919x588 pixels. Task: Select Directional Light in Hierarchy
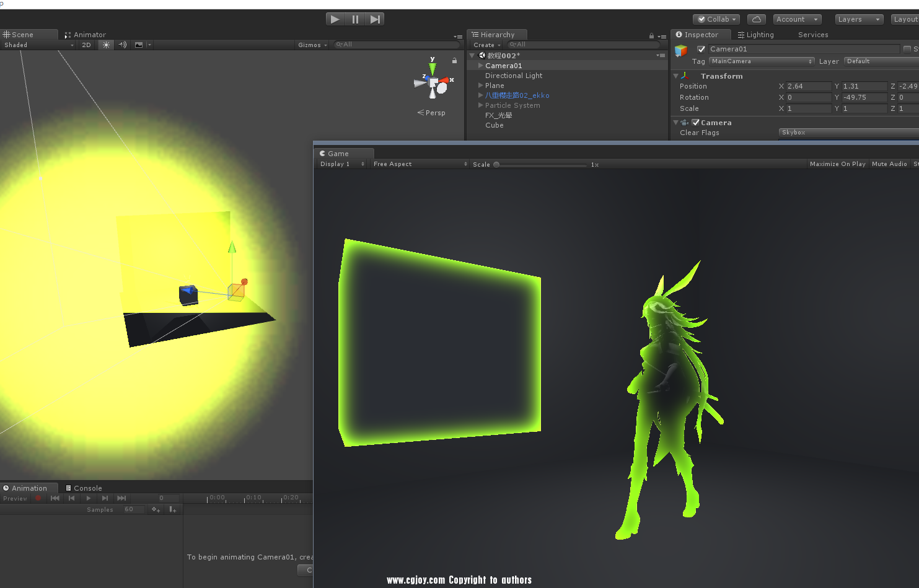(x=513, y=76)
